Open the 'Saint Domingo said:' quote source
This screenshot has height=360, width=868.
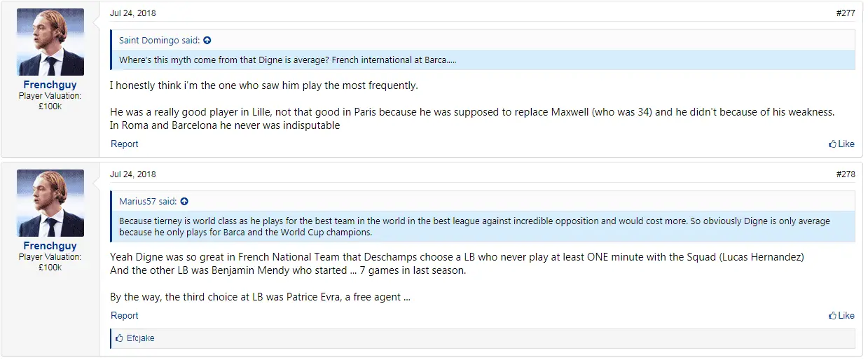tap(160, 41)
